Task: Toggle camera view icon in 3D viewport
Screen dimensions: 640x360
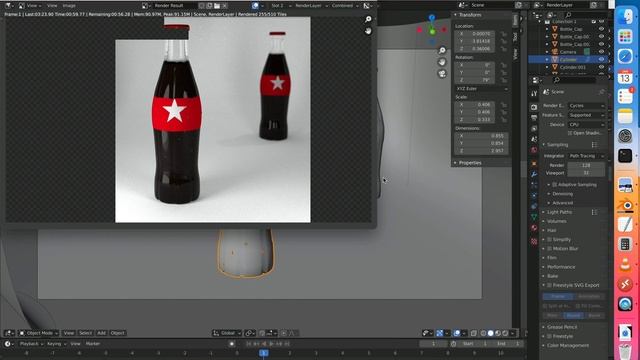Action: (x=442, y=74)
